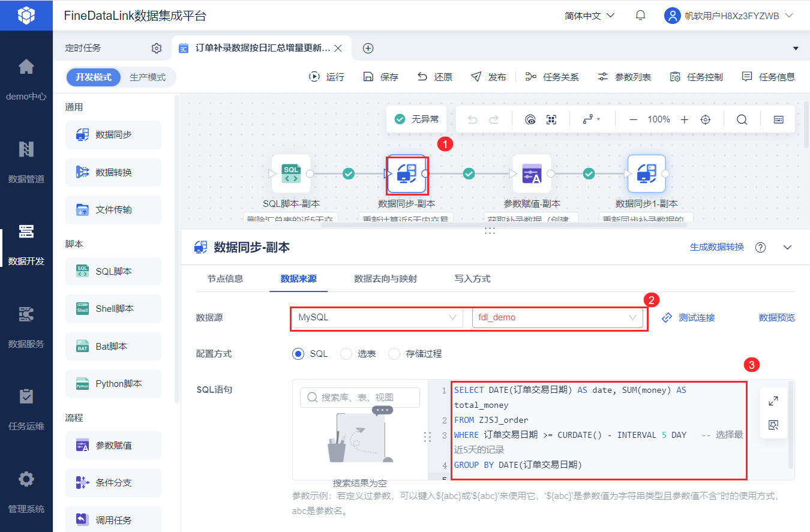Add a new tab with plus icon
810x532 pixels.
[368, 48]
